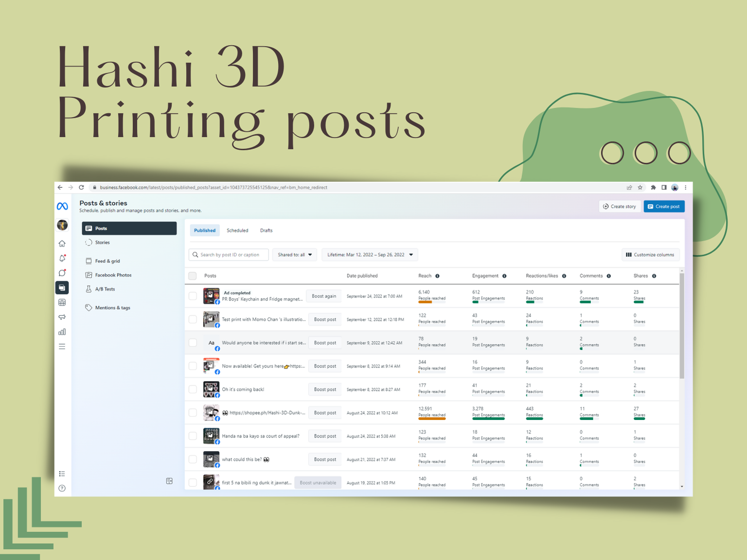Select Posts in the left menu
Screen dimensions: 747x560
pos(129,228)
